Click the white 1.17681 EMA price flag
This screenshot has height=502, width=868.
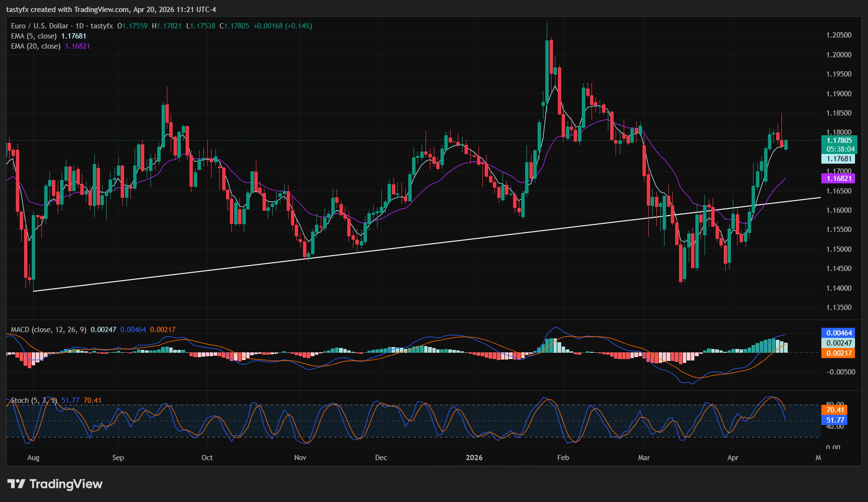(839, 159)
